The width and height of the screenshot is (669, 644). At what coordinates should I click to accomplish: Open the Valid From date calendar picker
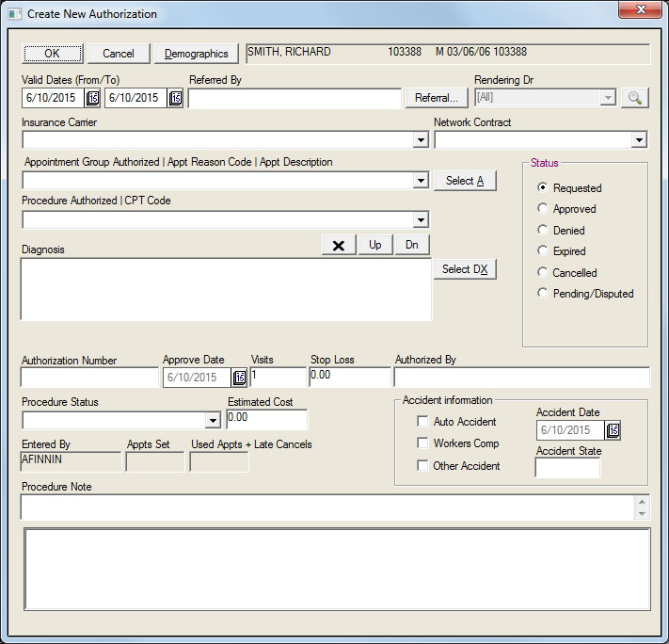click(x=93, y=98)
